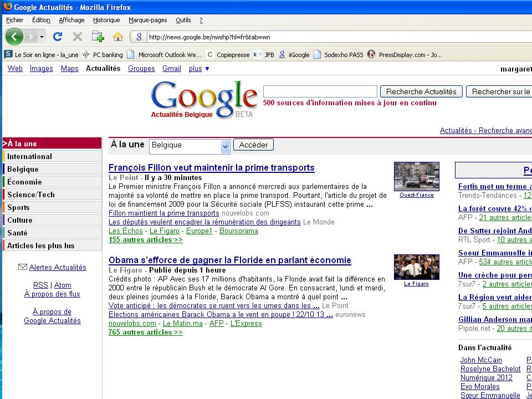Open the PressDisplay.com bookmark
The image size is (532, 399).
[405, 55]
